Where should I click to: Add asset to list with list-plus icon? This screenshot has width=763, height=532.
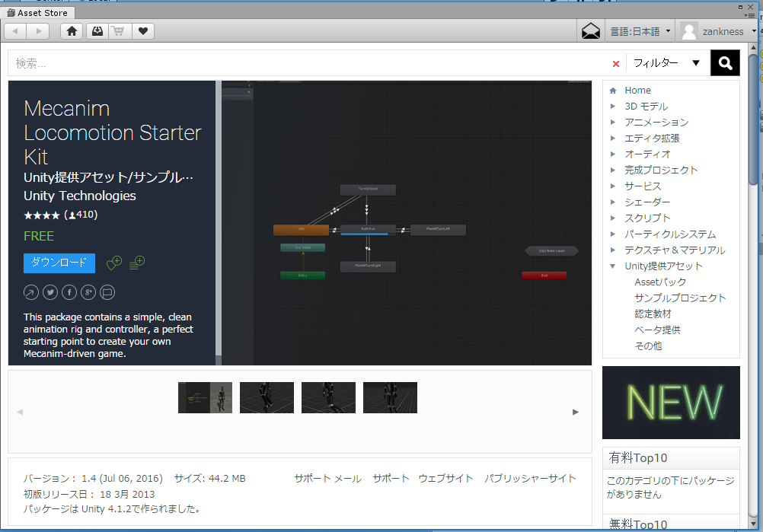[x=137, y=263]
